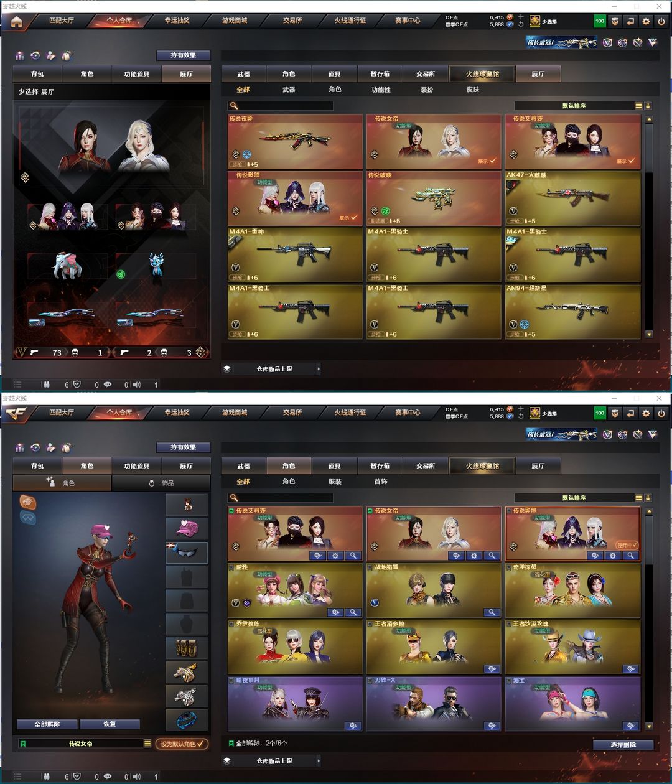The width and height of the screenshot is (672, 784).
Task: Expand sort list icon in the lower window
Action: coord(638,498)
